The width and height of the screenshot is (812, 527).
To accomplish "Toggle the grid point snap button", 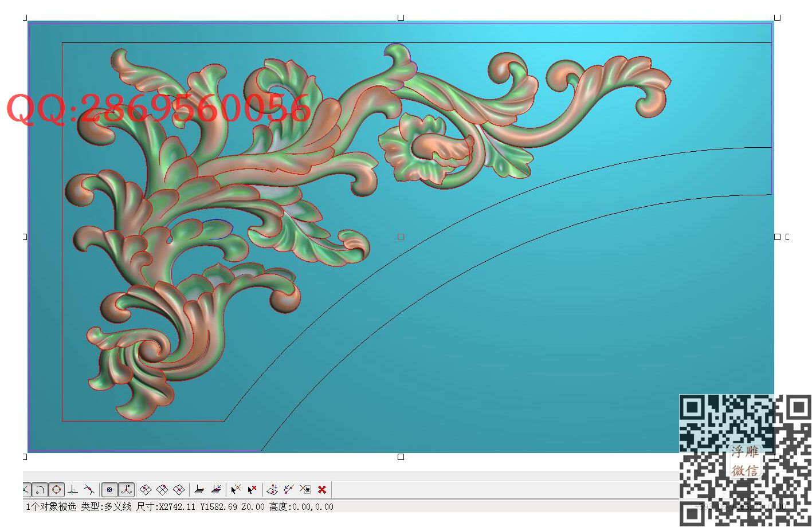I will [109, 490].
